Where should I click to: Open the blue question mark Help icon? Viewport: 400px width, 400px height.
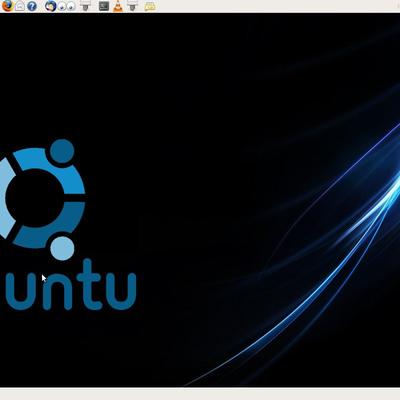[x=32, y=6]
